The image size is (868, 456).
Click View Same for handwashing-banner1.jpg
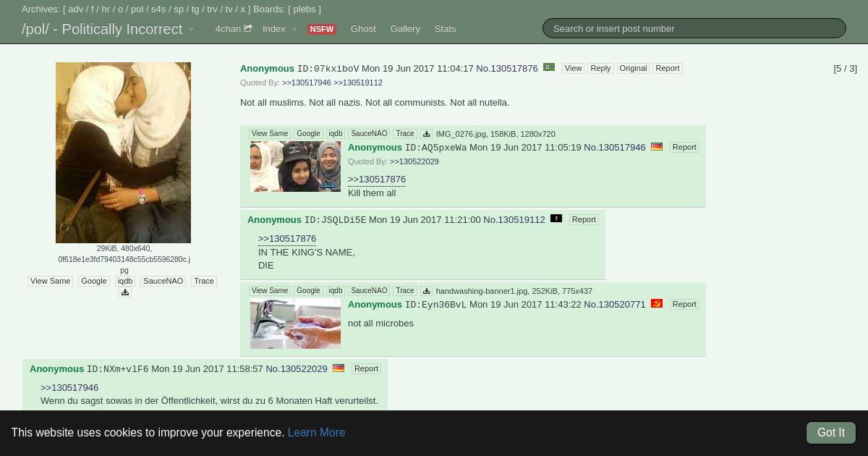pyautogui.click(x=270, y=291)
